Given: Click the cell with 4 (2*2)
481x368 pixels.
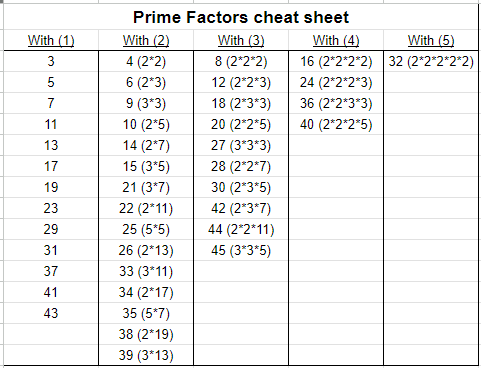Looking at the screenshot, I should (146, 61).
